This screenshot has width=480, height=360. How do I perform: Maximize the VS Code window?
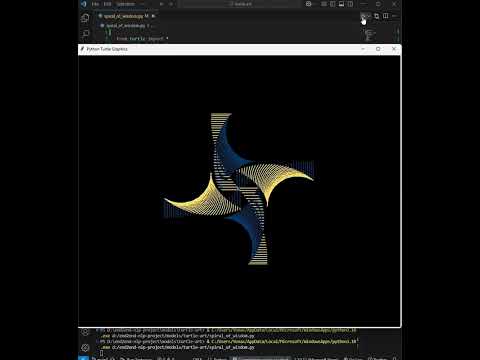(379, 4)
